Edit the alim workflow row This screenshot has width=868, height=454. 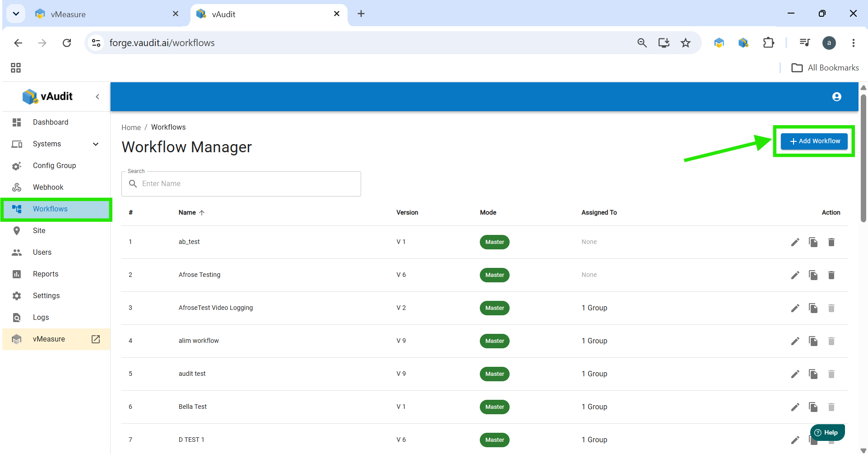(795, 341)
